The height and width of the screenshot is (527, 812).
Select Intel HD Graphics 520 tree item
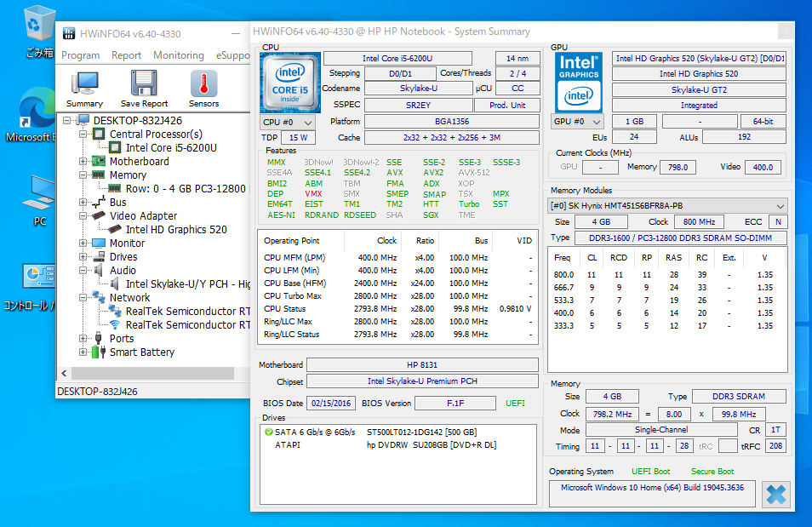point(176,229)
